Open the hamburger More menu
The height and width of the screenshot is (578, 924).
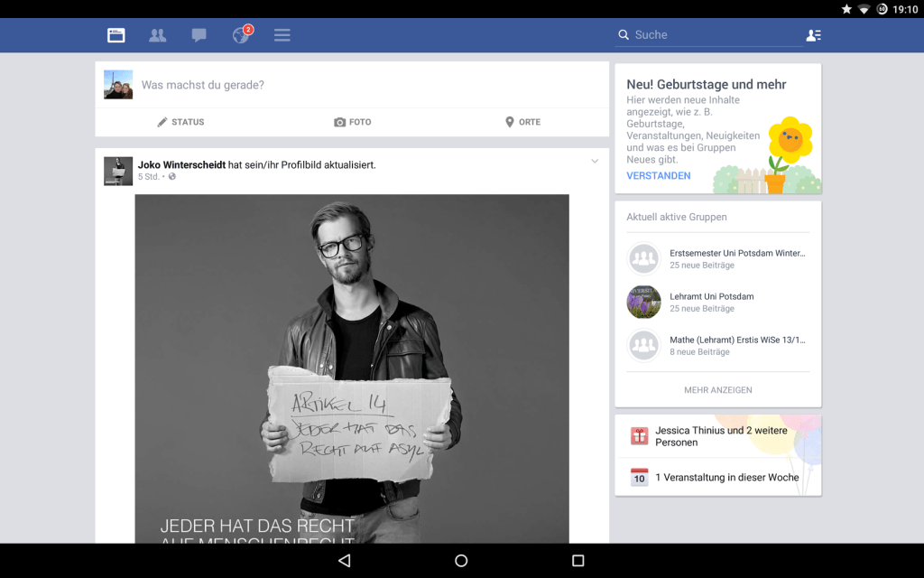click(282, 35)
